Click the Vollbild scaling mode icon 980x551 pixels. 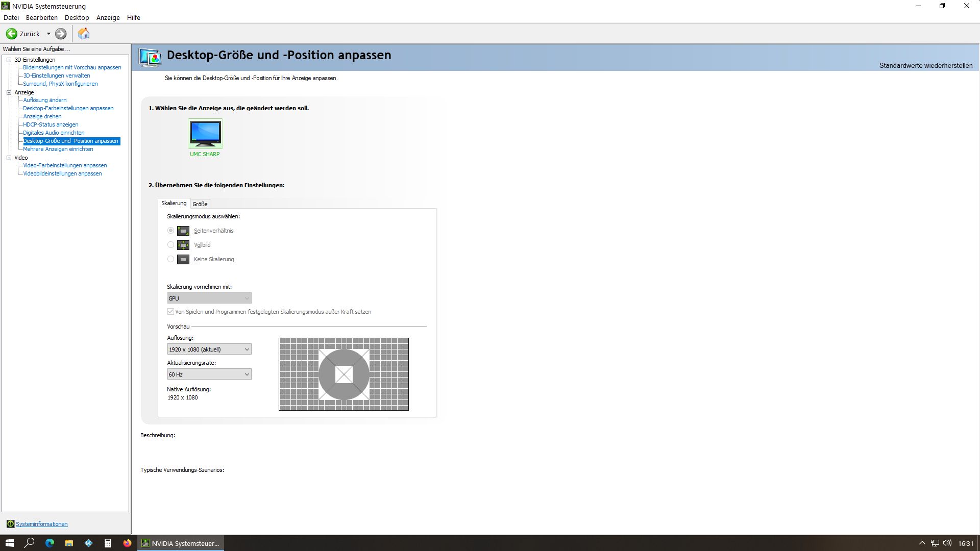tap(183, 245)
